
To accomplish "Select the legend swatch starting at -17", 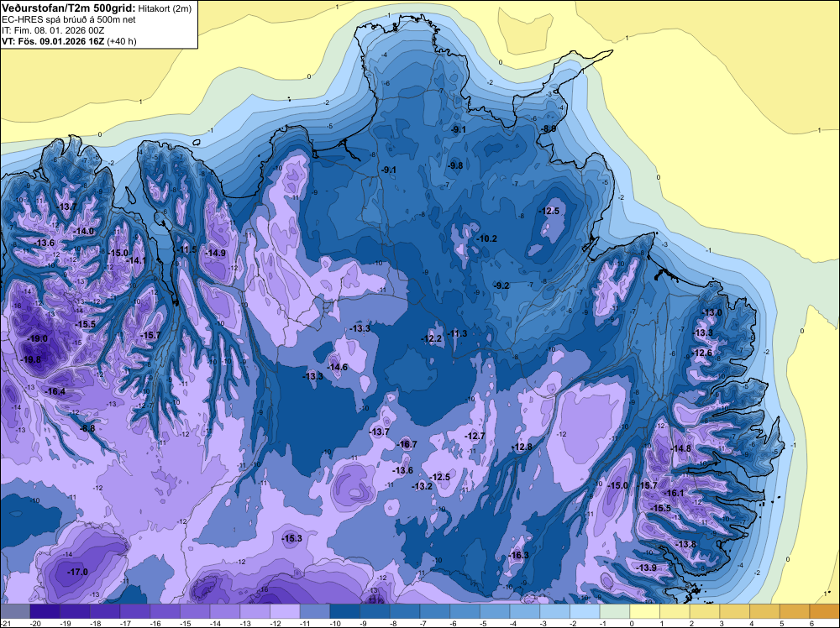I will pos(135,611).
